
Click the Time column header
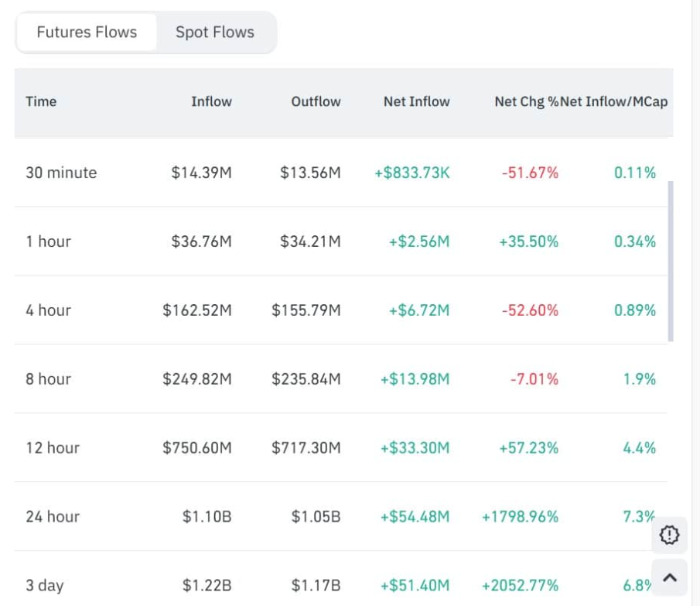[41, 101]
